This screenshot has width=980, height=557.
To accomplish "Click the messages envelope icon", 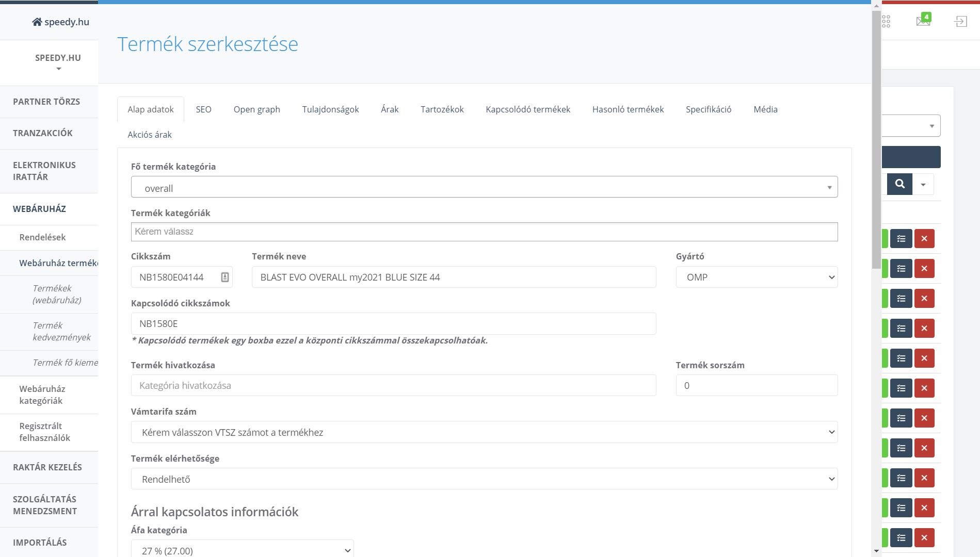I will coord(923,21).
